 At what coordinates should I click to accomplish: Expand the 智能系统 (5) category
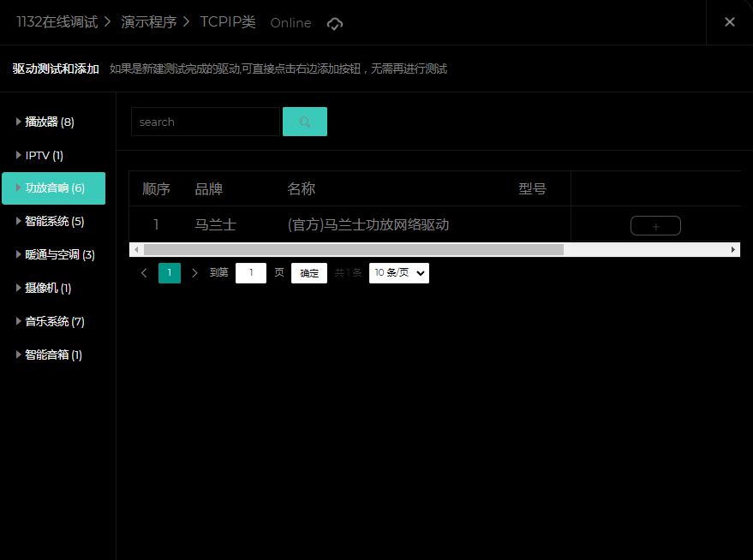54,221
